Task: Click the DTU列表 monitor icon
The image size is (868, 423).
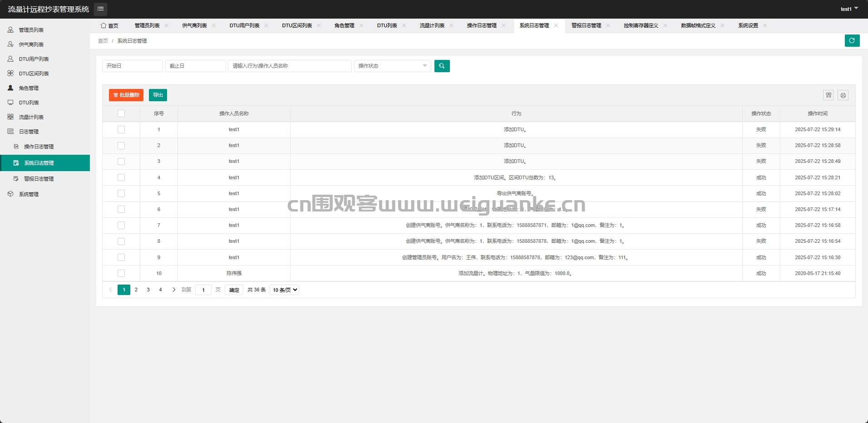Action: click(10, 102)
